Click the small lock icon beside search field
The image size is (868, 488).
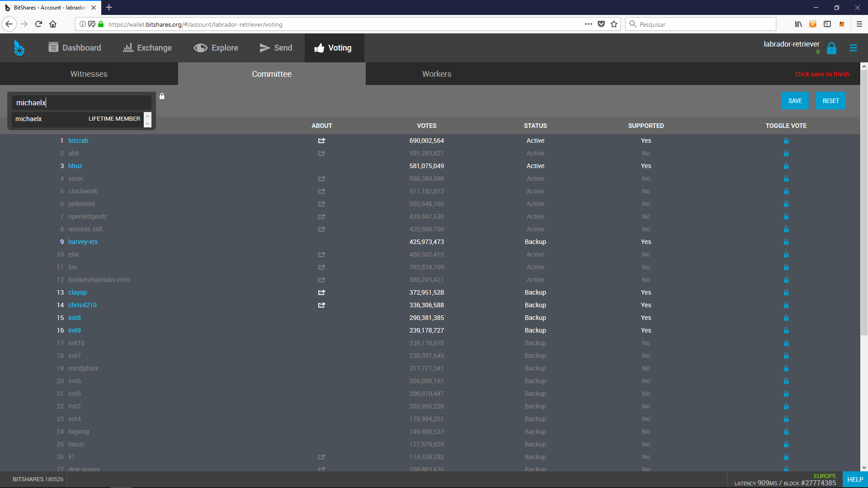162,96
